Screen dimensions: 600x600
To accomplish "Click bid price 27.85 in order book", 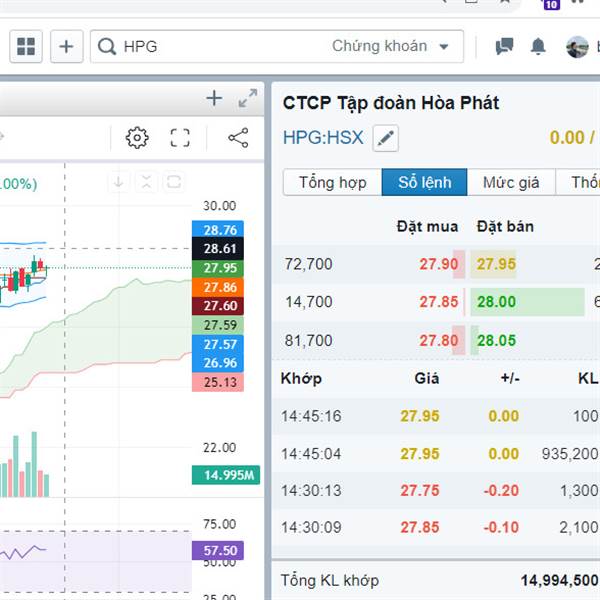I will pos(439,302).
